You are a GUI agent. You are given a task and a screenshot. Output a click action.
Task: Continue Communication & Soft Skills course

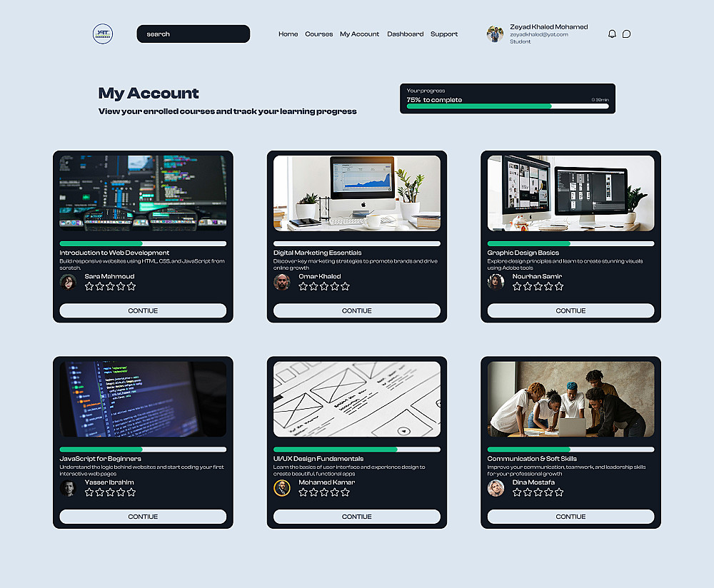click(x=570, y=517)
